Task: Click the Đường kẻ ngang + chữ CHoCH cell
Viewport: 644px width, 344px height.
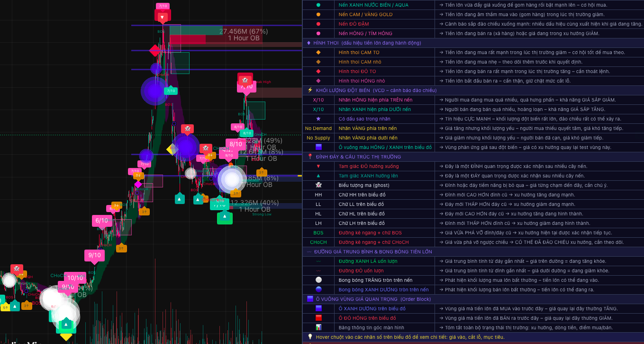Action: (384, 242)
